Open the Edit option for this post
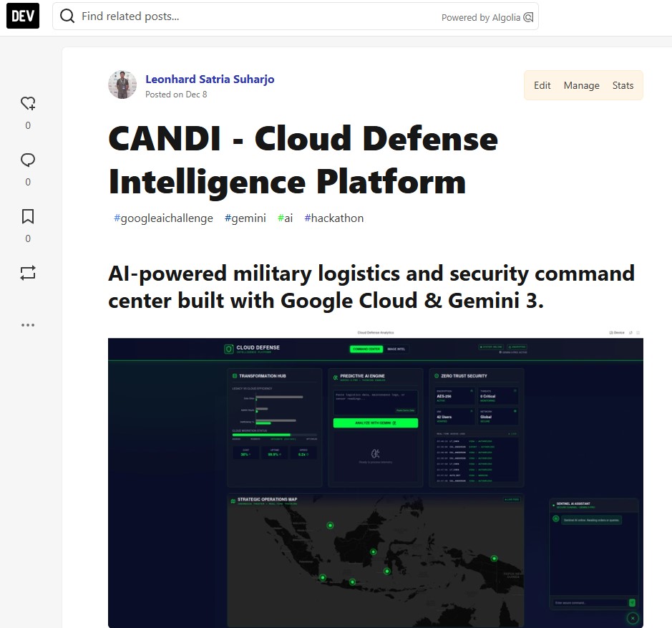The width and height of the screenshot is (672, 628). tap(542, 85)
